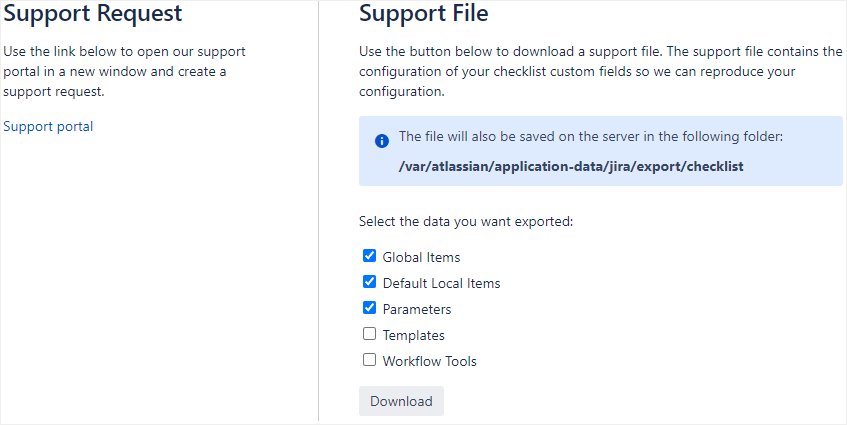Viewport: 847px width, 425px height.
Task: Uncheck the Global Items checkbox
Action: (x=369, y=256)
